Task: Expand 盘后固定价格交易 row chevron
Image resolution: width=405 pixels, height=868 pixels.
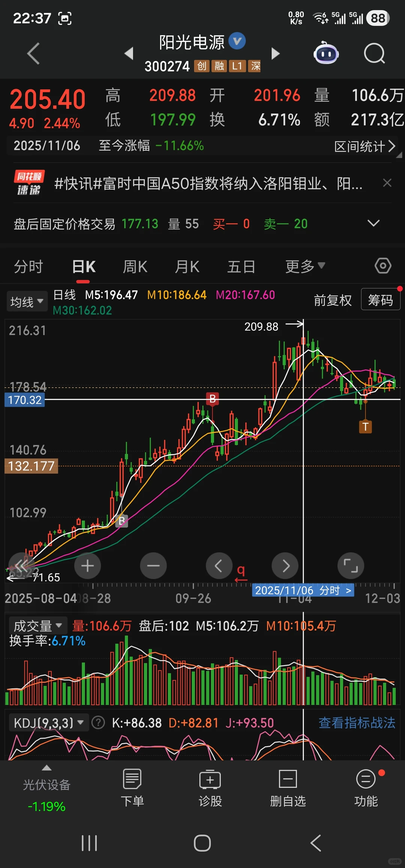Action: pos(373,223)
